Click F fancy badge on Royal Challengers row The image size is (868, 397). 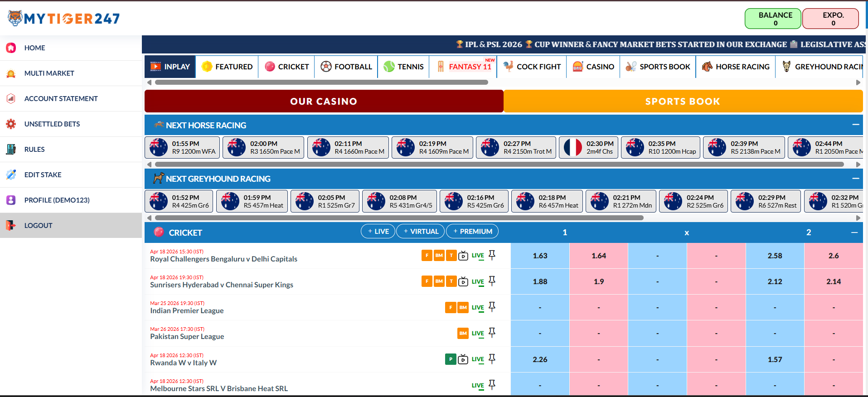pyautogui.click(x=427, y=256)
